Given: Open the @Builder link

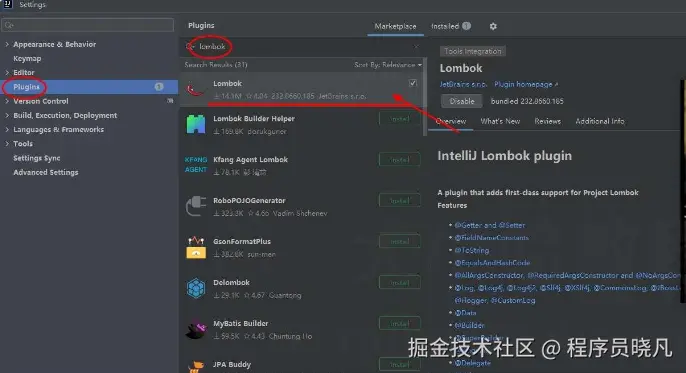Looking at the screenshot, I should (469, 325).
